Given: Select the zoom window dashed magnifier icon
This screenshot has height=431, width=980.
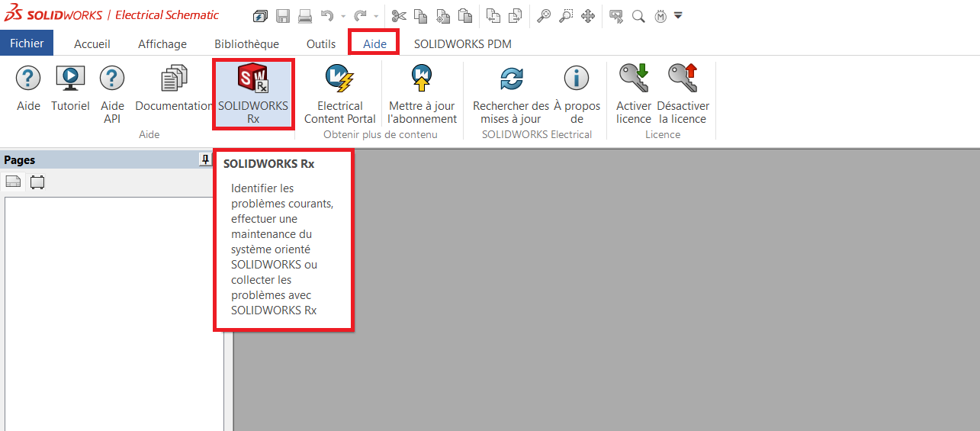Looking at the screenshot, I should (x=566, y=15).
